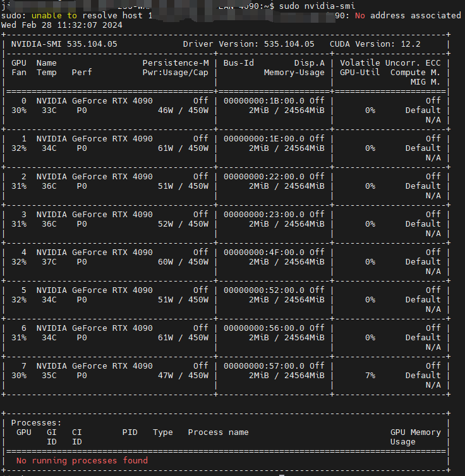This screenshot has height=476, width=465.
Task: Click bus id '00000000:1B:00.0'
Action: click(x=264, y=101)
